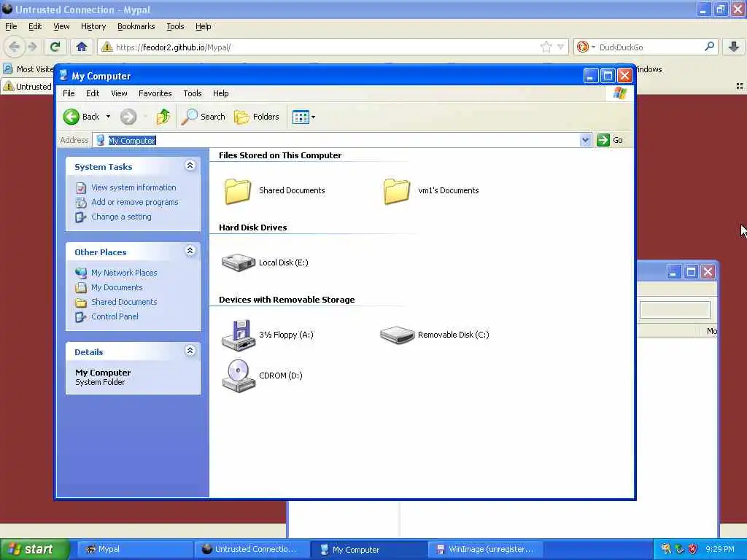Open the Help menu in My Computer
Image resolution: width=747 pixels, height=560 pixels.
coord(220,93)
